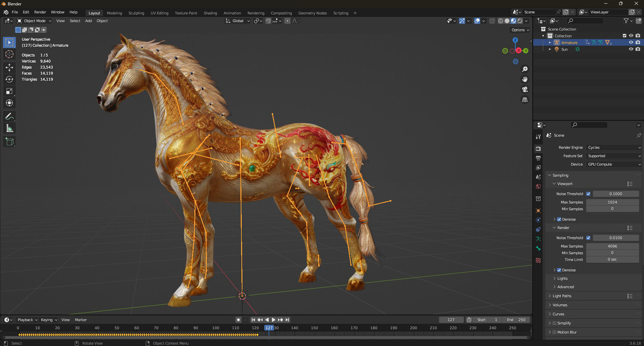Screen dimensions: 644x346
Task: Click the pan view hand icon
Action: click(x=525, y=79)
